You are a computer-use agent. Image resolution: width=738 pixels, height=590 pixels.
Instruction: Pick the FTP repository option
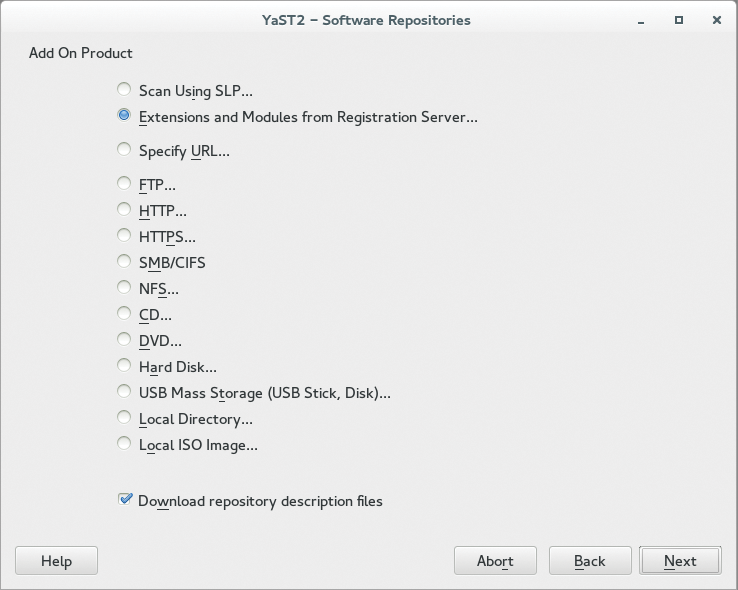click(x=124, y=184)
